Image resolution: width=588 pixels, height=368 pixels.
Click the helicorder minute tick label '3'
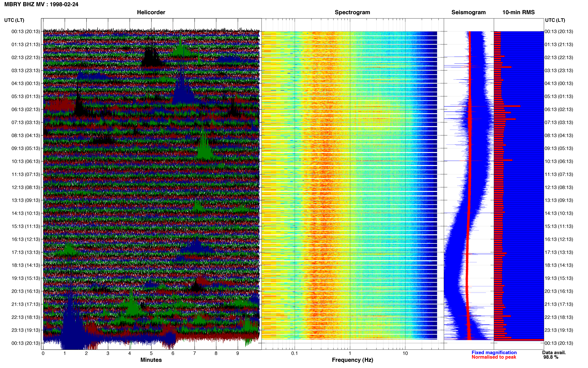tap(108, 353)
